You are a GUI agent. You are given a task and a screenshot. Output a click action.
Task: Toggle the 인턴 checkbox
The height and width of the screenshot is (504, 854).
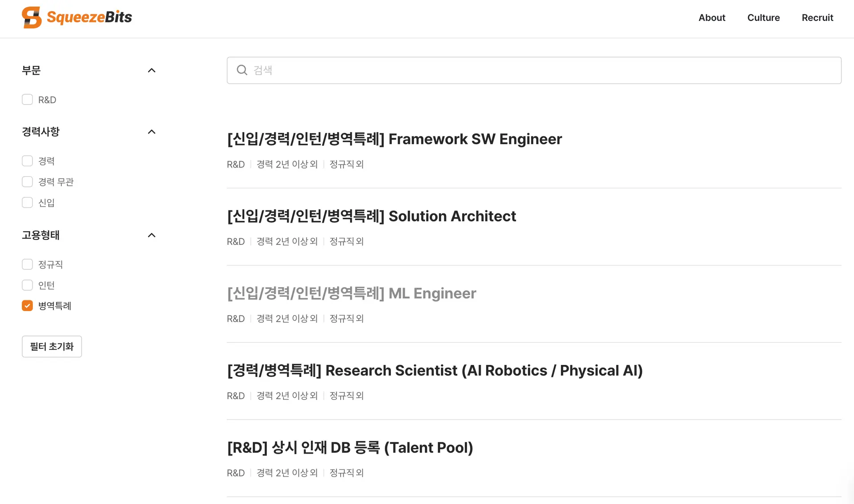coord(28,285)
